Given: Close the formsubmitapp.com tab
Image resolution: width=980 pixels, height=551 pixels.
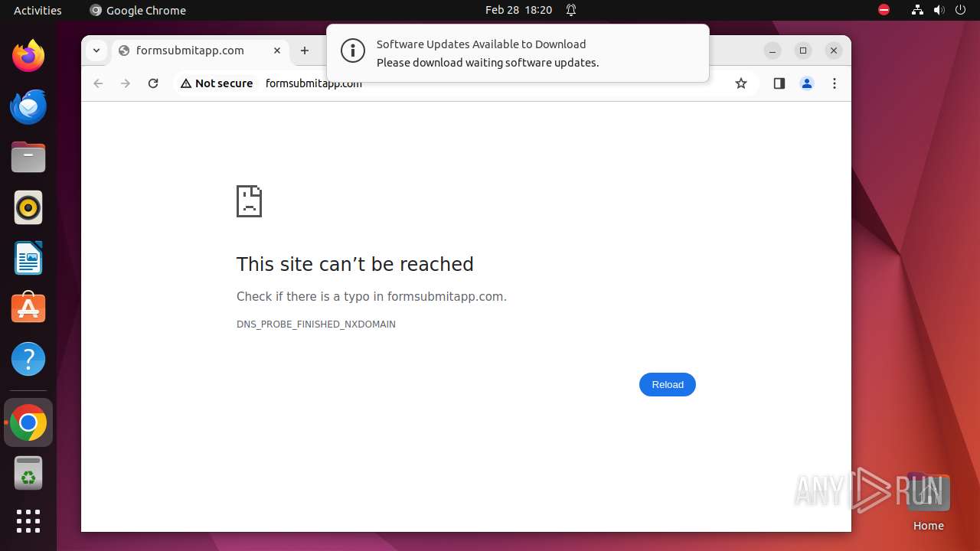Looking at the screenshot, I should coord(277,51).
